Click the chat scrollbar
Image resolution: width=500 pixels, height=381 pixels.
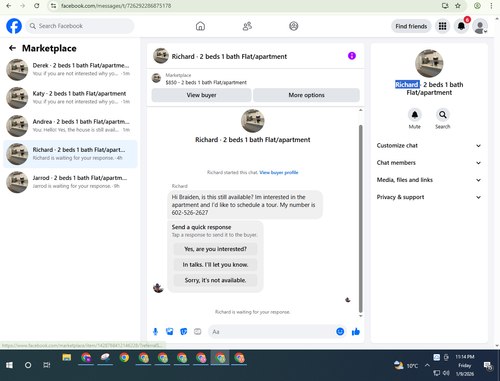pos(360,218)
